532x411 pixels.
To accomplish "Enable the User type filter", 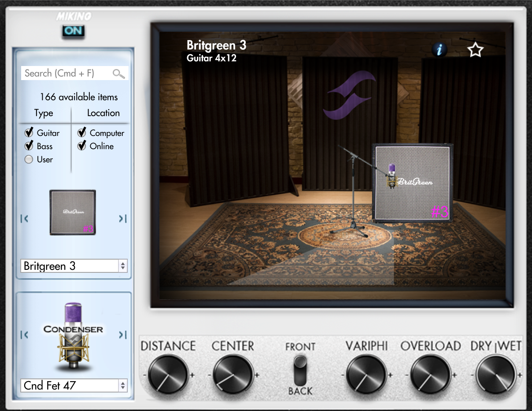I will (x=29, y=159).
